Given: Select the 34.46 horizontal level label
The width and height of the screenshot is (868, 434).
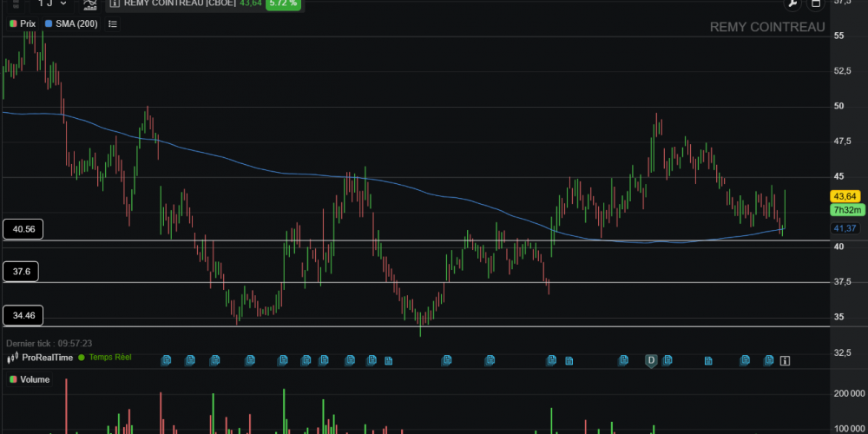Looking at the screenshot, I should coord(23,316).
